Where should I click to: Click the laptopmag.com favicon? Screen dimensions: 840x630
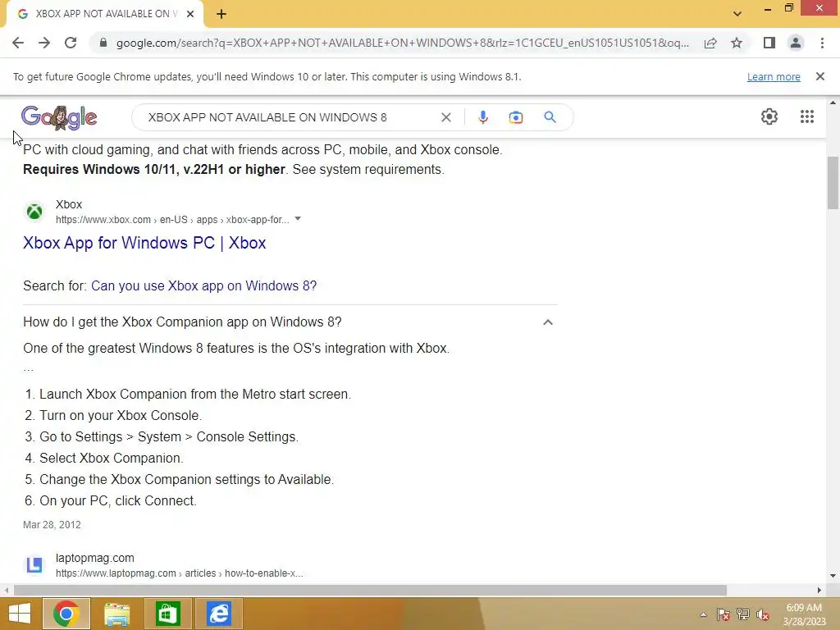click(34, 564)
